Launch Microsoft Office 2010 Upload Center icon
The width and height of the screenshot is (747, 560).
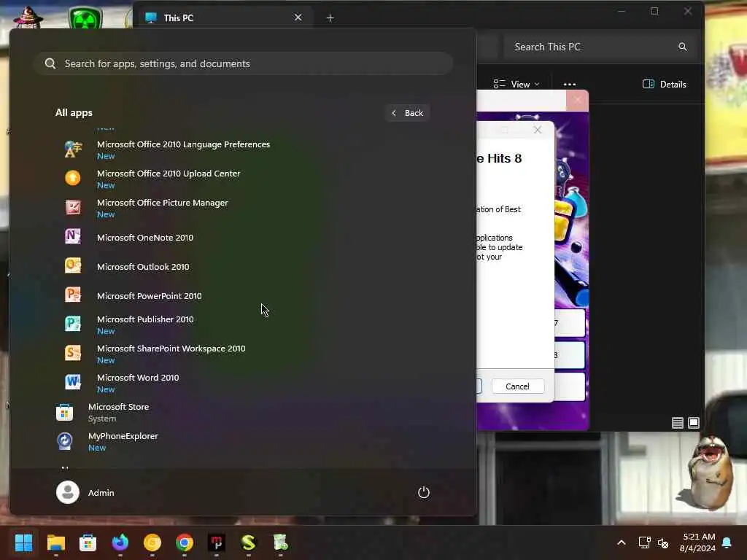click(x=73, y=178)
